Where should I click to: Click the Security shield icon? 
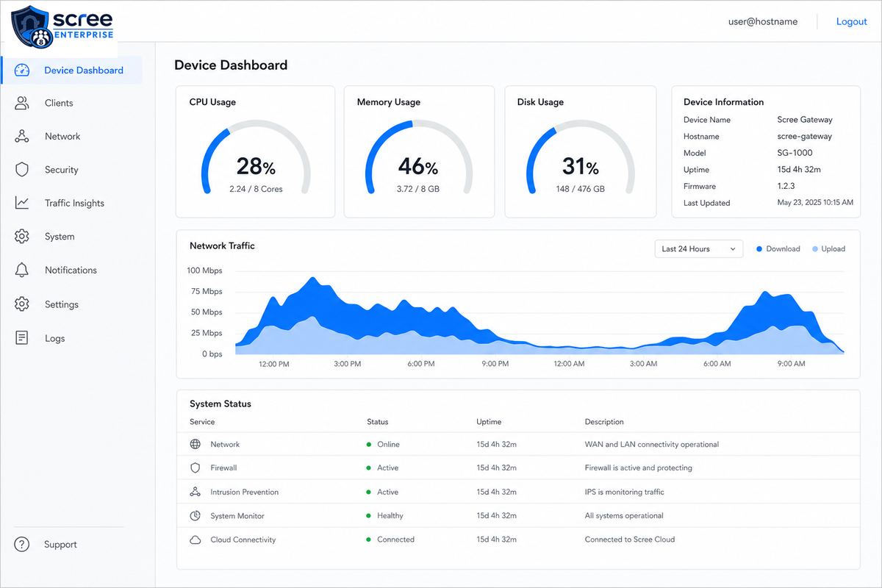click(22, 170)
